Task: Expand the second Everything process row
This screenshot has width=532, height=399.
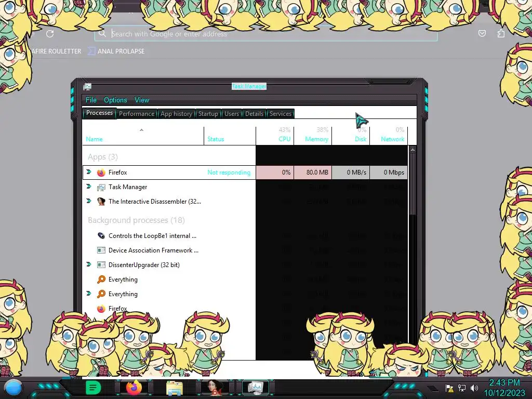Action: pyautogui.click(x=89, y=294)
